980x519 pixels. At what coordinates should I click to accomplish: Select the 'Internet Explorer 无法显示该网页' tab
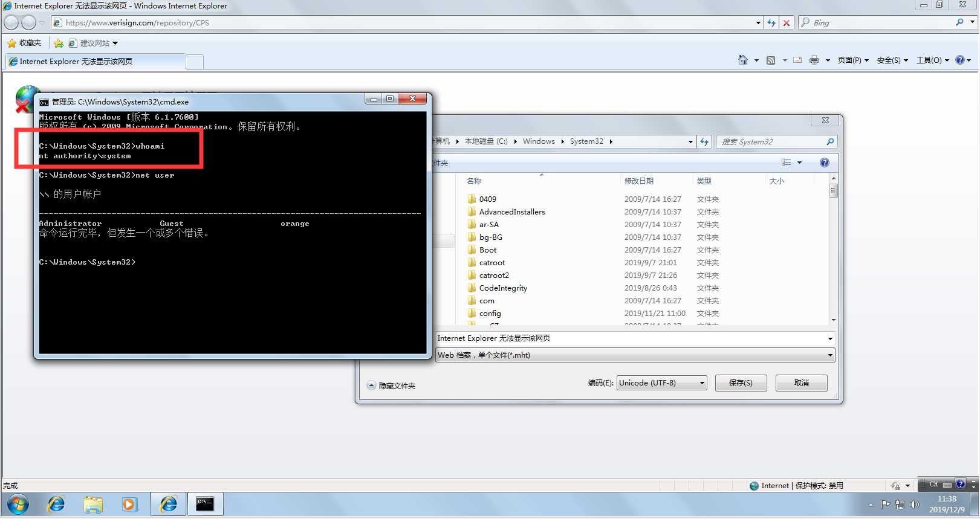tap(95, 62)
